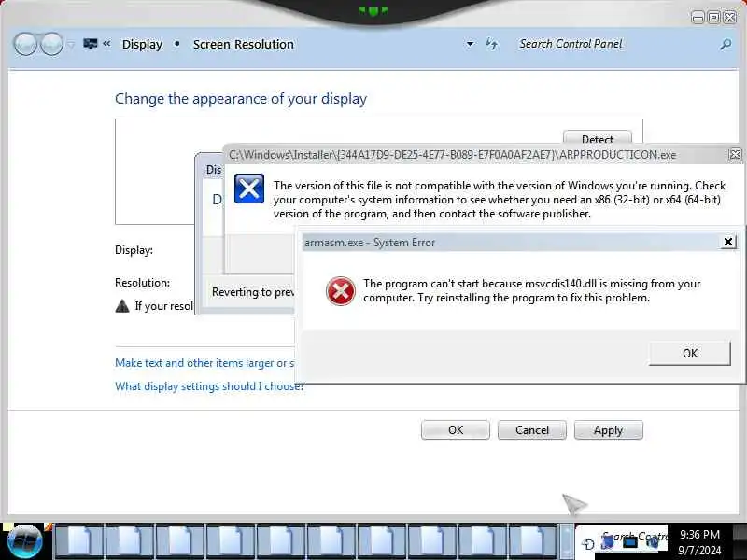Click the 'armasm.exe - System Error' title text

370,243
